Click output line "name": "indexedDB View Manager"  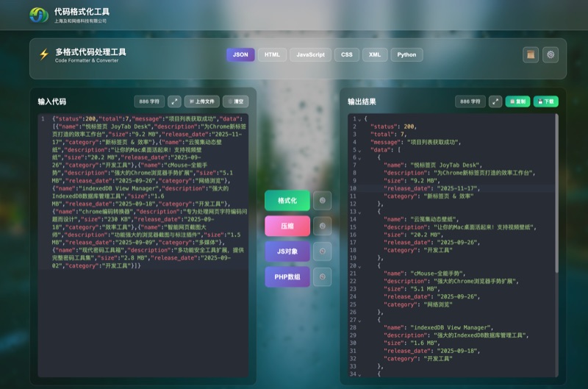[x=438, y=327]
